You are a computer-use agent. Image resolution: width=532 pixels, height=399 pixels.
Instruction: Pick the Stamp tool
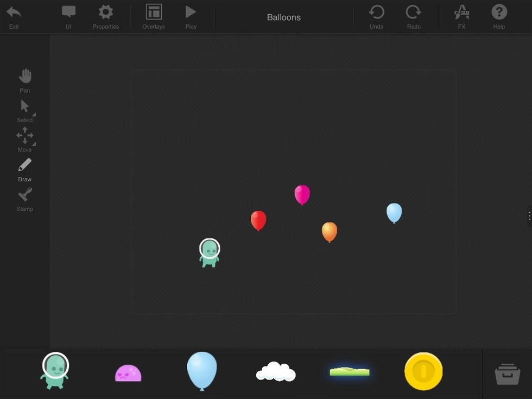pos(25,195)
